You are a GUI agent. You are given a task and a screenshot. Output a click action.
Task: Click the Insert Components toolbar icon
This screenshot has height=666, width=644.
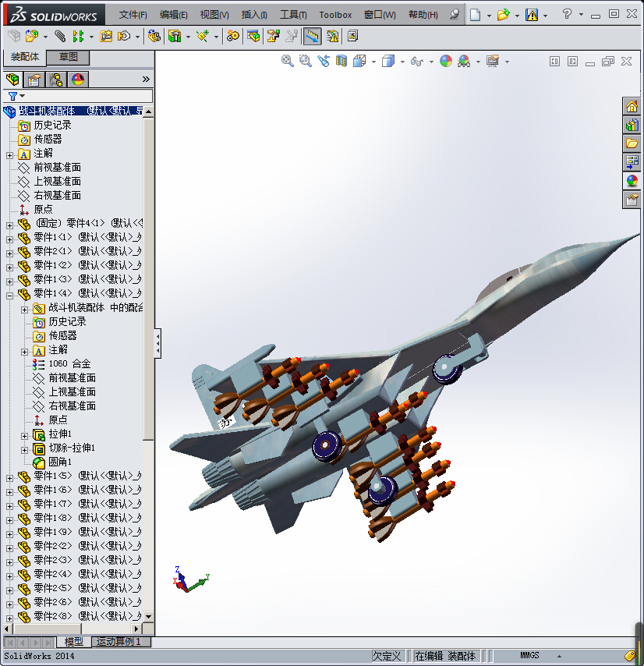coord(31,36)
